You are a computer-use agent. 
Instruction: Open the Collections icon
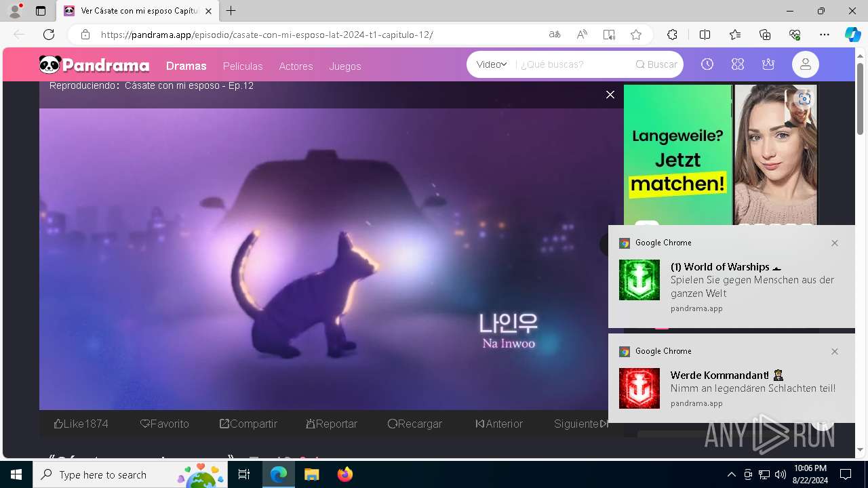point(765,35)
